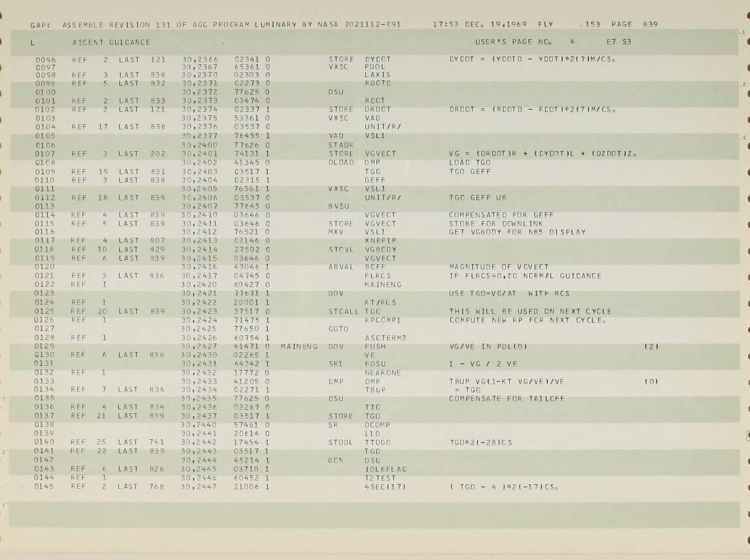Click the 'FLRCS' operand
Screen dimensions: 750x560
378,276
